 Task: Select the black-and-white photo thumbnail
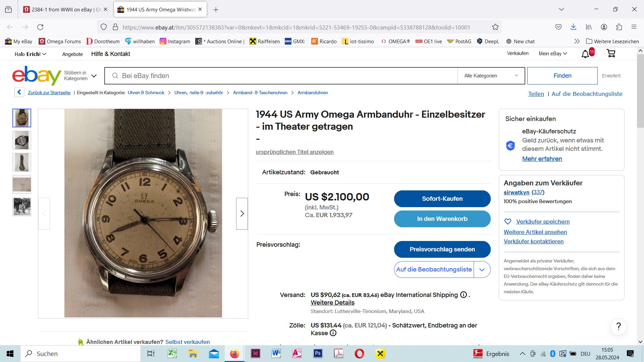tap(22, 206)
